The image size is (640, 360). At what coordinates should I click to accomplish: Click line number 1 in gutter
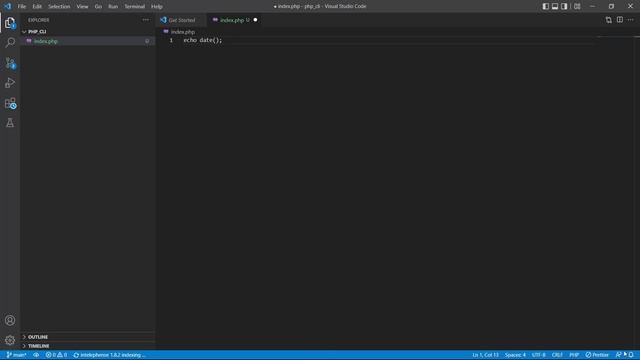[x=171, y=40]
